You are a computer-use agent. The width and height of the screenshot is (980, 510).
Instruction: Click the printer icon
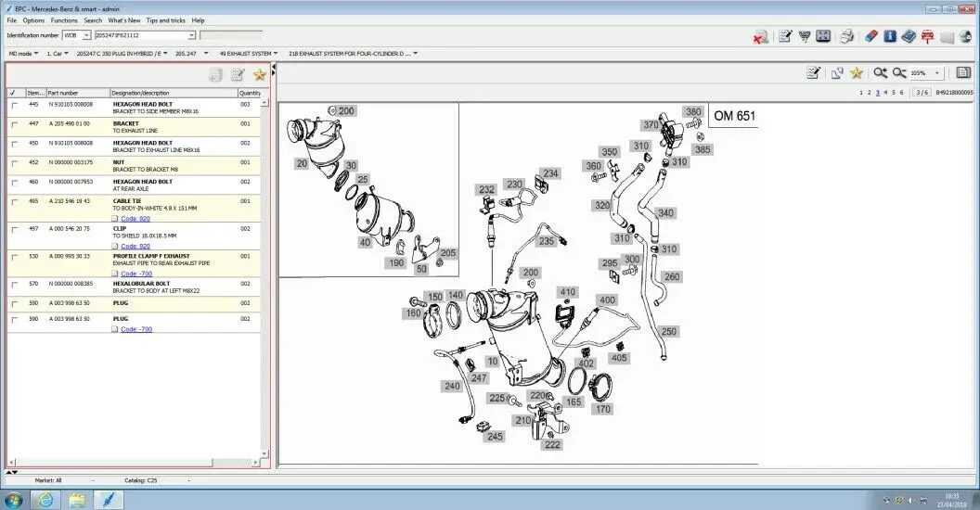pyautogui.click(x=847, y=37)
